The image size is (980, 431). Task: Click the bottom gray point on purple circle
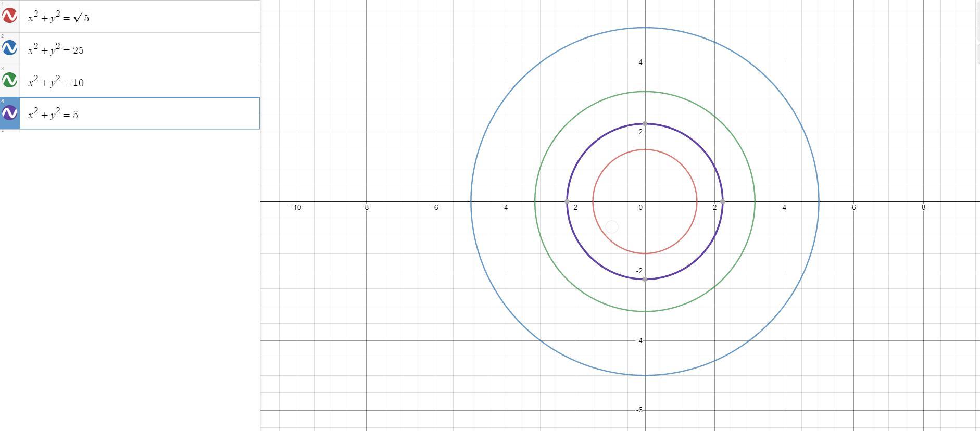[x=645, y=280]
